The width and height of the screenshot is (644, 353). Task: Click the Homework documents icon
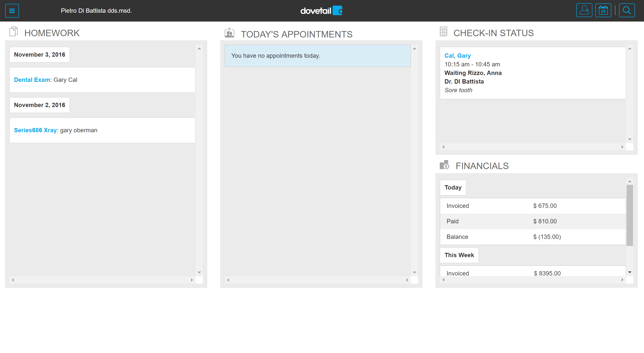click(14, 31)
